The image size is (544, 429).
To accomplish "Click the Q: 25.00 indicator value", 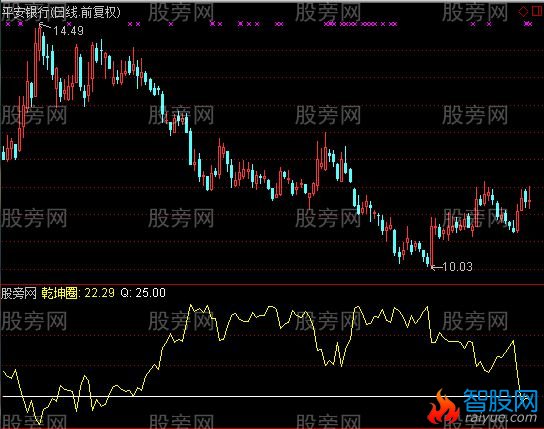I will (x=143, y=293).
